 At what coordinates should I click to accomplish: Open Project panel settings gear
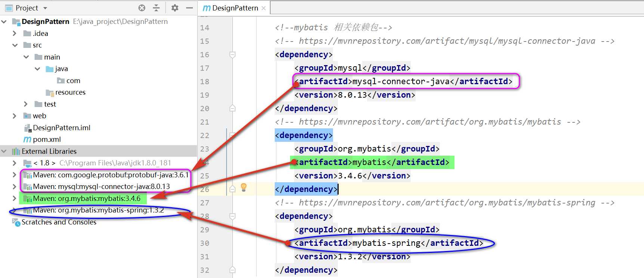[175, 8]
